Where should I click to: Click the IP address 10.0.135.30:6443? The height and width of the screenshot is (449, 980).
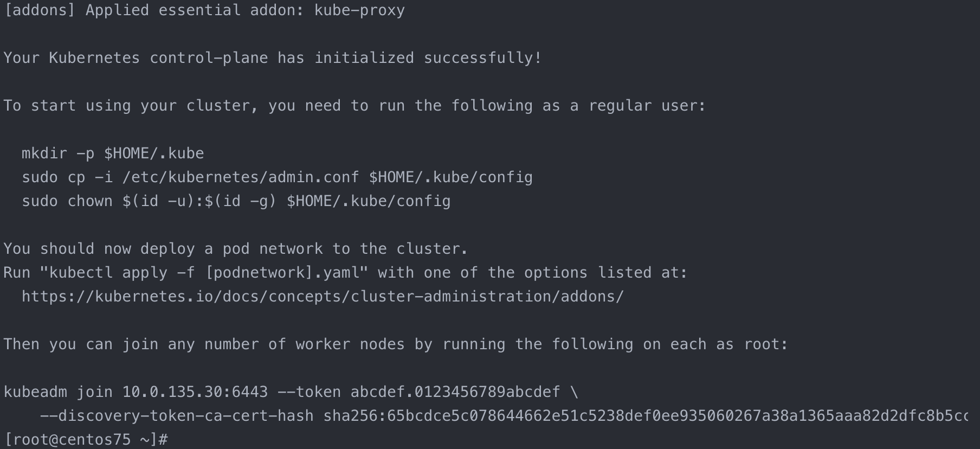[x=195, y=392]
